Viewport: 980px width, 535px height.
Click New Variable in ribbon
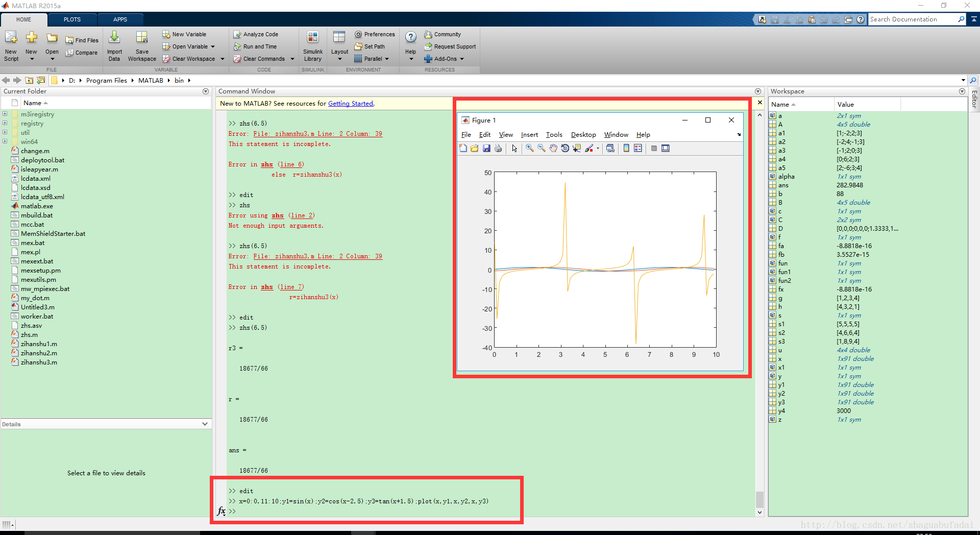pos(184,34)
